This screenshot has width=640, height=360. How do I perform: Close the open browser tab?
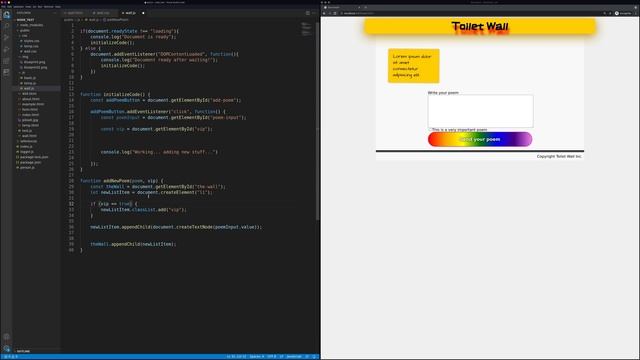(x=359, y=7)
